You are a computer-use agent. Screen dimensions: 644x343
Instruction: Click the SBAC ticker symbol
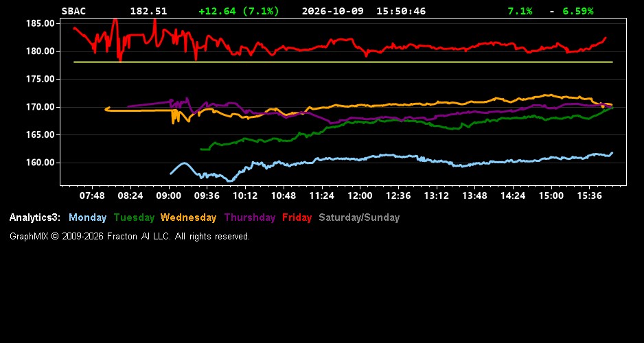pyautogui.click(x=73, y=11)
